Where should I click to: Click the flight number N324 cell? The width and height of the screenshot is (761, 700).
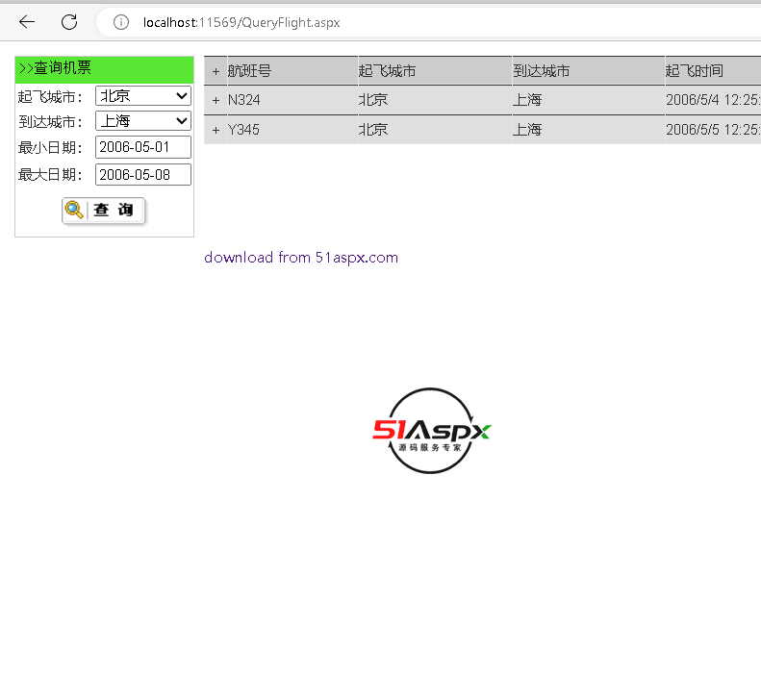coord(244,100)
